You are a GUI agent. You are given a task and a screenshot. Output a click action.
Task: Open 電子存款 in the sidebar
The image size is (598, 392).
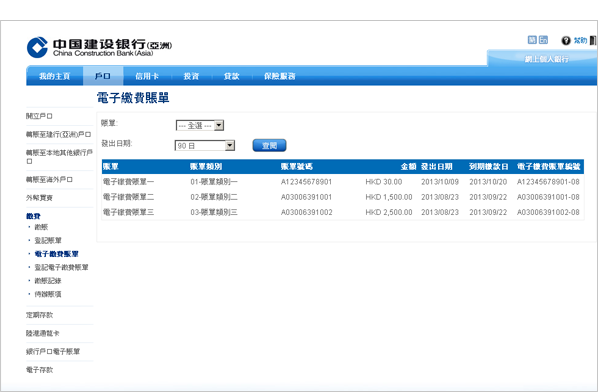[x=39, y=370]
